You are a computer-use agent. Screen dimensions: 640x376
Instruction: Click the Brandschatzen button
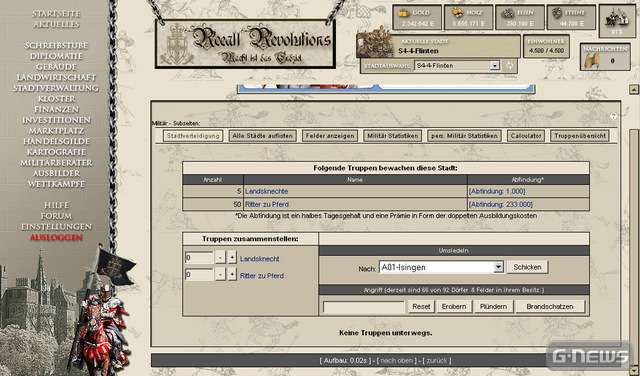pos(550,307)
